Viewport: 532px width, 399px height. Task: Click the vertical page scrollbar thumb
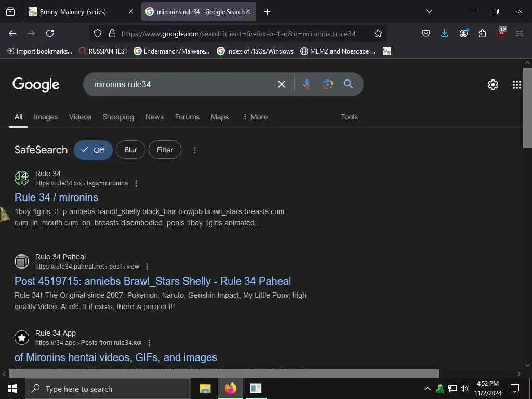click(527, 108)
